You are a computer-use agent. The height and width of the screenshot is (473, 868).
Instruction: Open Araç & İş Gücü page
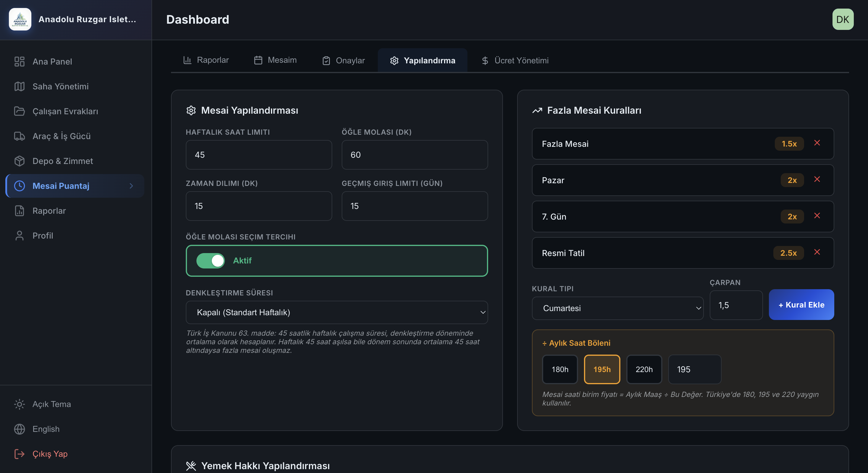coord(75,136)
